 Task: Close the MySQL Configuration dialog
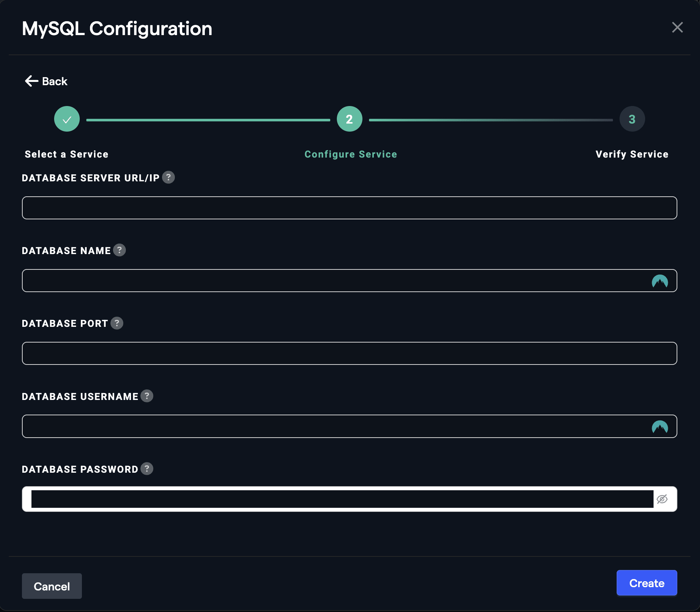pyautogui.click(x=677, y=27)
